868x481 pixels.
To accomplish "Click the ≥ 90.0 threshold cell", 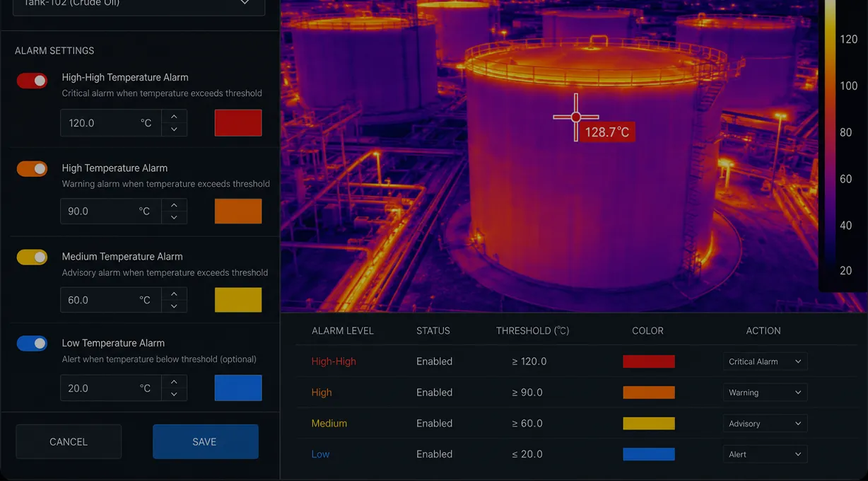I will pyautogui.click(x=527, y=393).
